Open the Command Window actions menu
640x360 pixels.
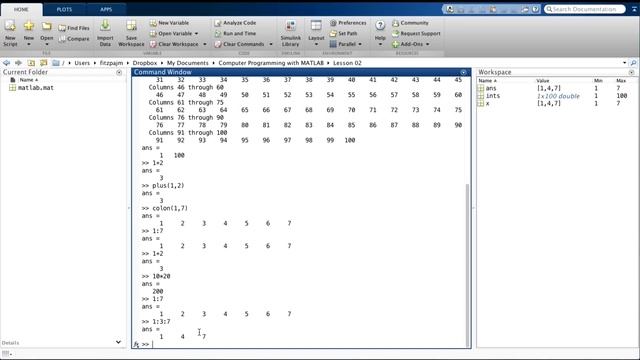(463, 72)
